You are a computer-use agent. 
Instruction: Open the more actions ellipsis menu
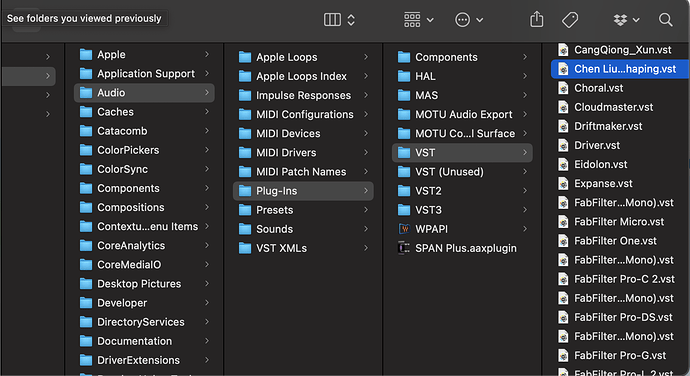tap(462, 20)
